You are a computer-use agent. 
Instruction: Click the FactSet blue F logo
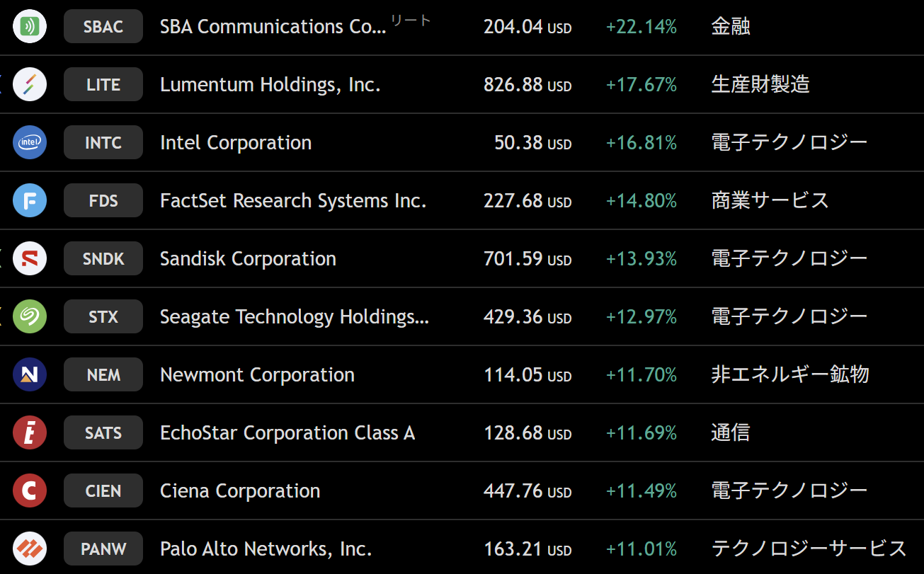coord(30,201)
